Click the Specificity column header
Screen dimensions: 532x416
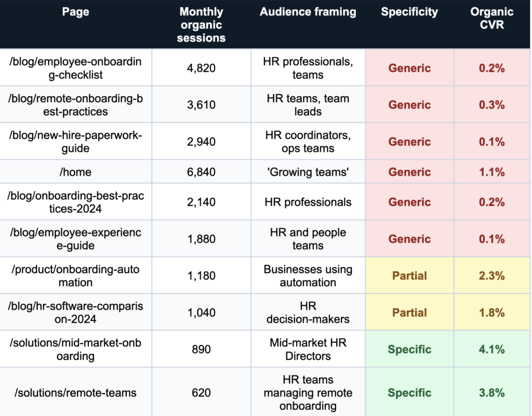(x=409, y=12)
